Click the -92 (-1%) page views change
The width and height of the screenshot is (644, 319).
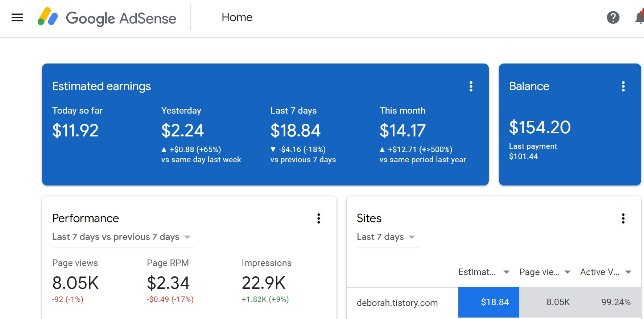pos(68,299)
